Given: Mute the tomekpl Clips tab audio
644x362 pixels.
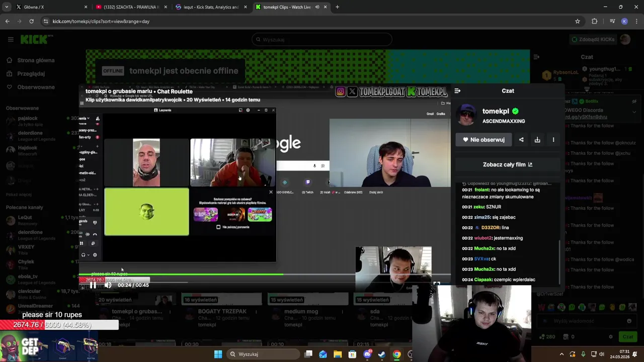Looking at the screenshot, I should [x=317, y=7].
